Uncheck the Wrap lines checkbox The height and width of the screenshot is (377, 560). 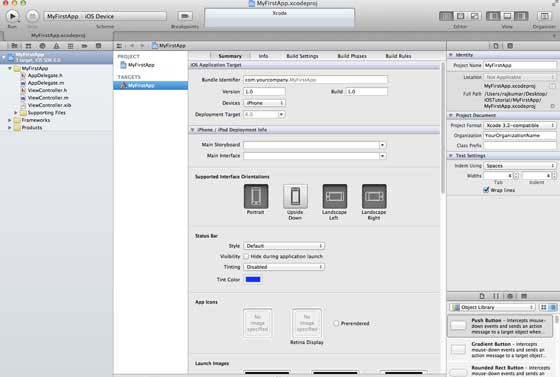(x=486, y=190)
